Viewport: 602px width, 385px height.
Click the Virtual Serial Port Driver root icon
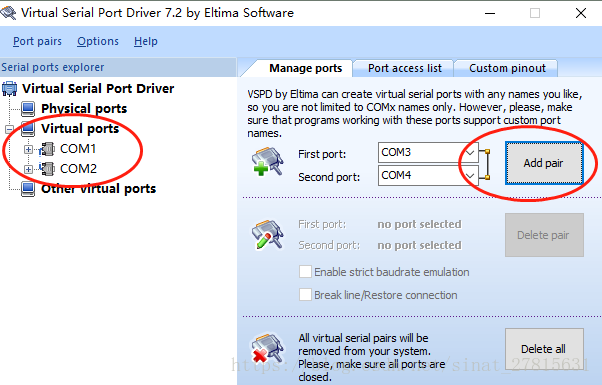[10, 89]
